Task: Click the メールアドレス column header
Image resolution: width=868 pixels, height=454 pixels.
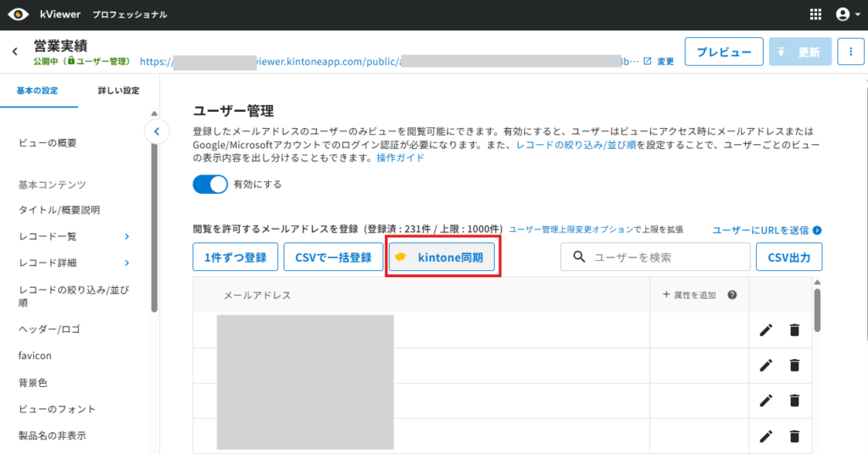Action: pos(257,296)
